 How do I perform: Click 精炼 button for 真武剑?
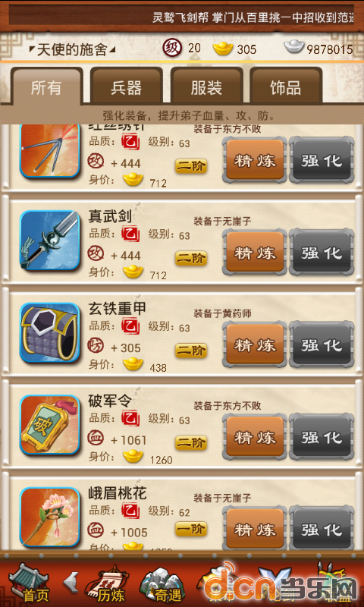[x=255, y=253]
